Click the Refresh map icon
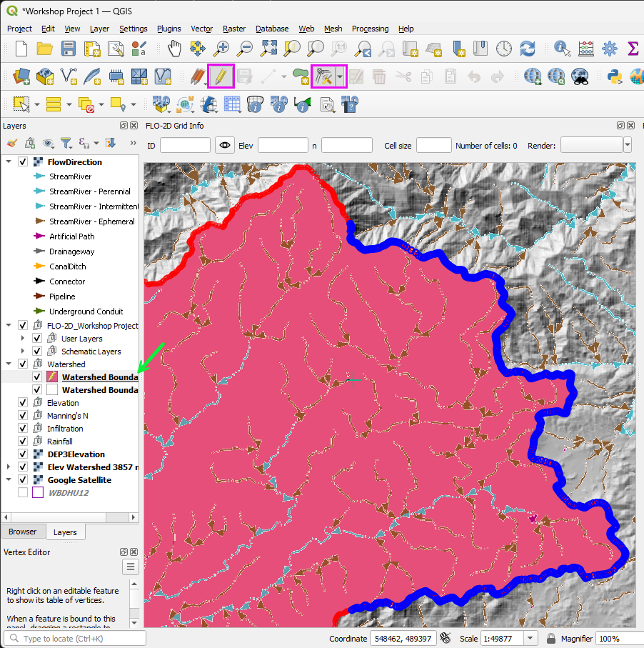 click(x=528, y=49)
